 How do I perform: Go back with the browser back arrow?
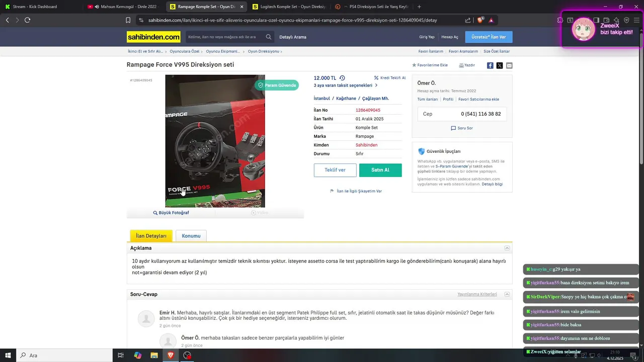pyautogui.click(x=7, y=20)
